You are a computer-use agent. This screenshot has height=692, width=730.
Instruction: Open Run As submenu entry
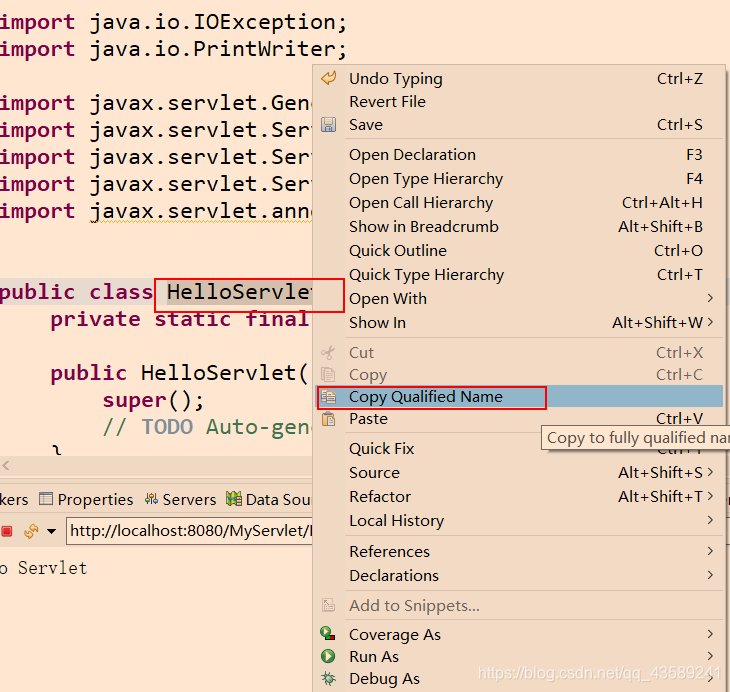pos(519,657)
